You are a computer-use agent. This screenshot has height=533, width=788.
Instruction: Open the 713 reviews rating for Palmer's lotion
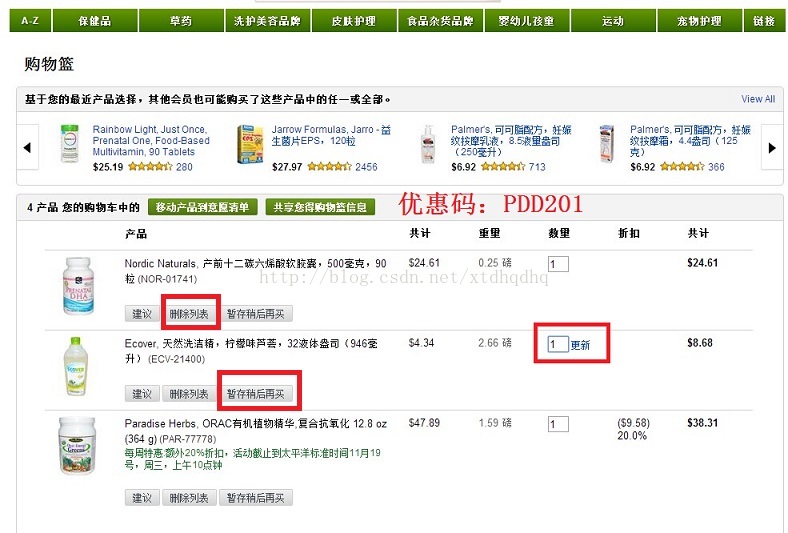tap(513, 167)
